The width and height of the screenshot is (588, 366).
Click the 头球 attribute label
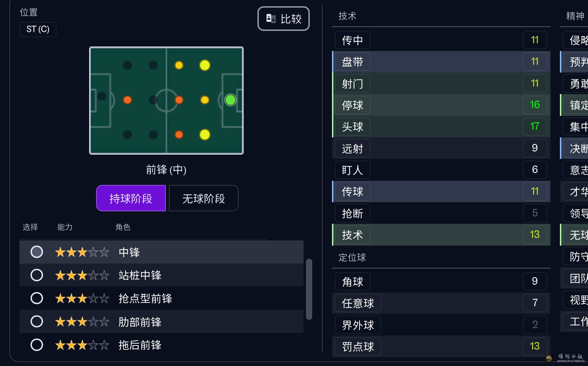pyautogui.click(x=352, y=127)
